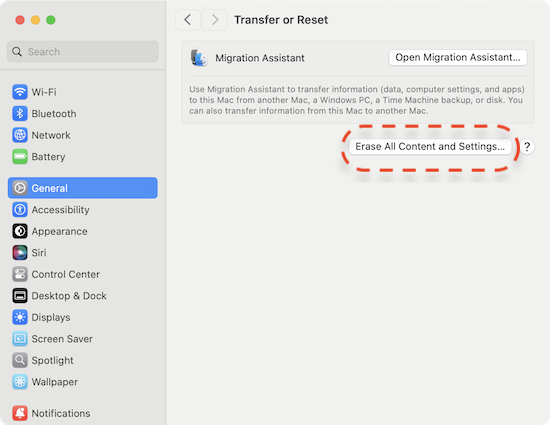
Task: Open Desktop & Dock label
Action: tap(69, 296)
